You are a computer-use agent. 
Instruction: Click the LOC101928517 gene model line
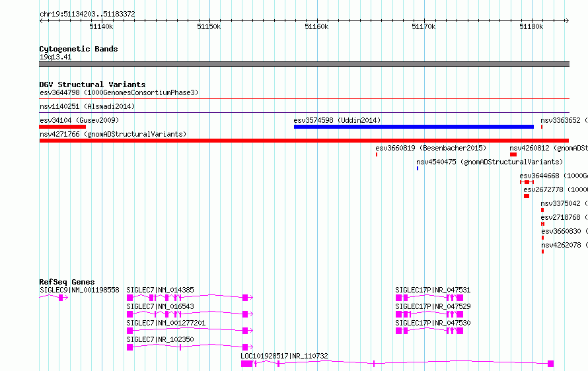(397, 364)
